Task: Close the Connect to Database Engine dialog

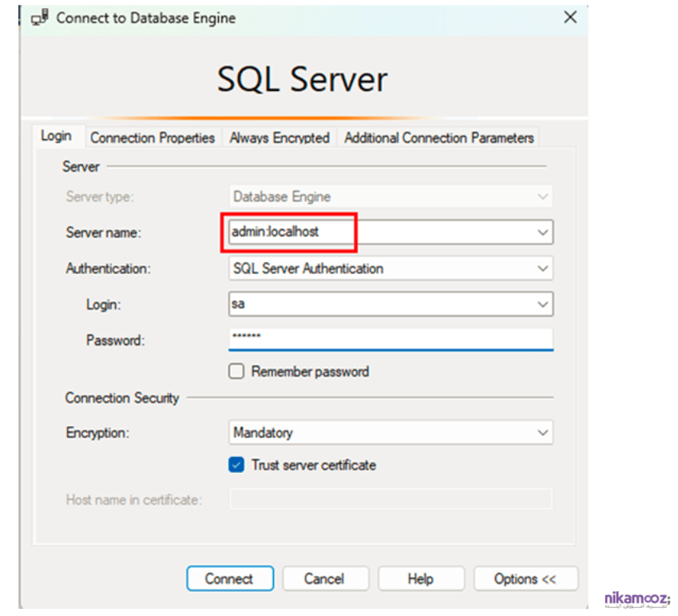Action: point(570,18)
